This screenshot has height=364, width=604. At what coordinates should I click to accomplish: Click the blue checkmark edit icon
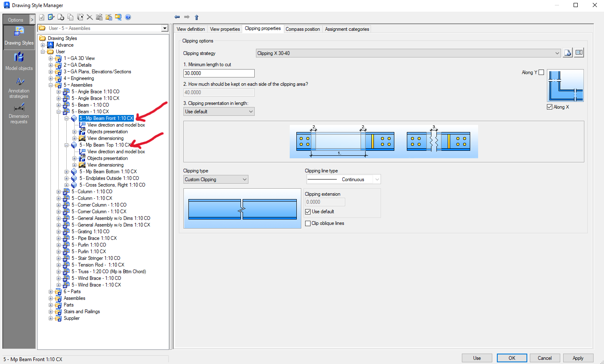point(51,17)
